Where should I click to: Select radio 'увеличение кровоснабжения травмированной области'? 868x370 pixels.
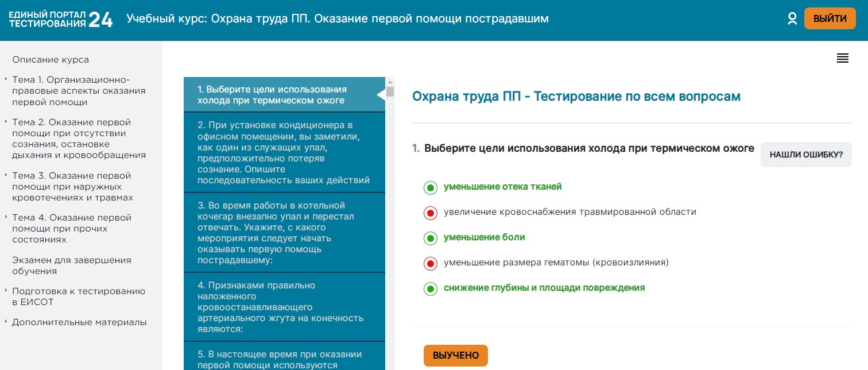[431, 213]
